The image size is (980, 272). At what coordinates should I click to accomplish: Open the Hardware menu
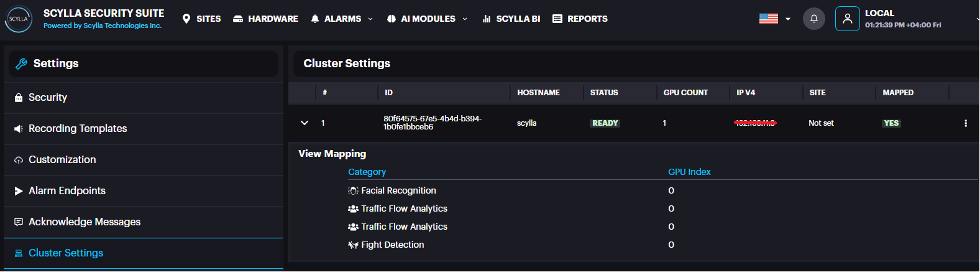[265, 19]
